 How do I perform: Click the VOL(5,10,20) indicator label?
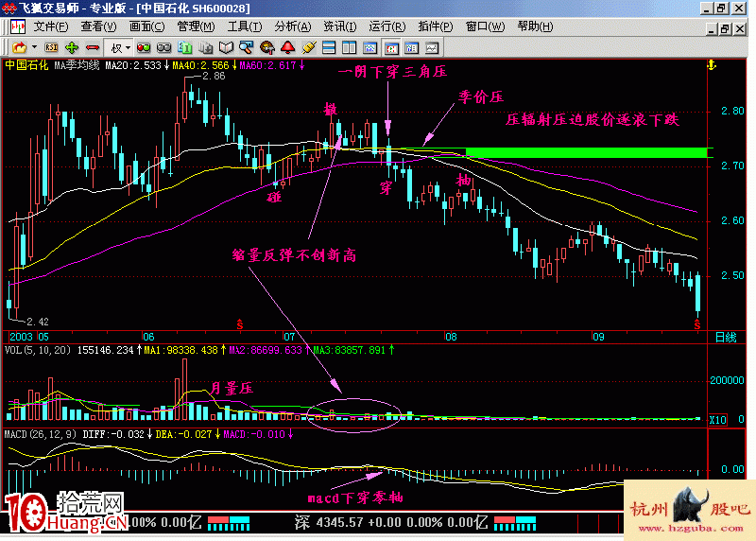point(38,350)
